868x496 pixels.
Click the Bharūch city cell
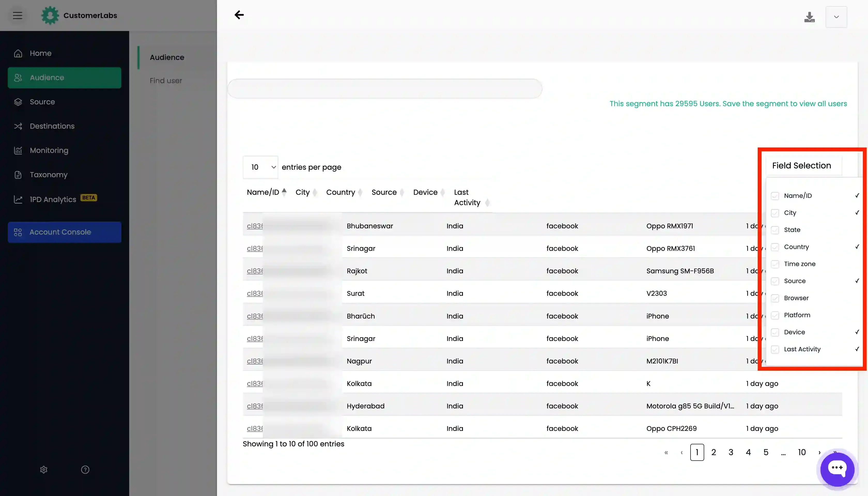coord(361,316)
